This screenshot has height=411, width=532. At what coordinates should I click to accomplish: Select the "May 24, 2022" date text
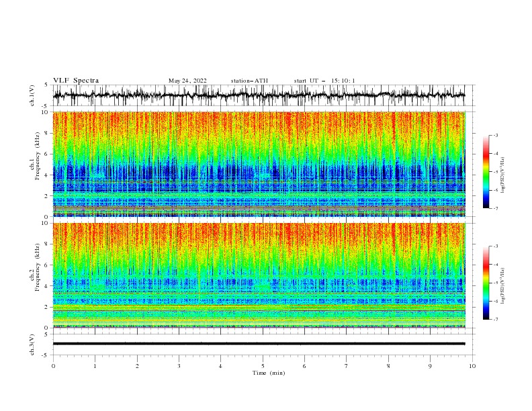(x=187, y=81)
